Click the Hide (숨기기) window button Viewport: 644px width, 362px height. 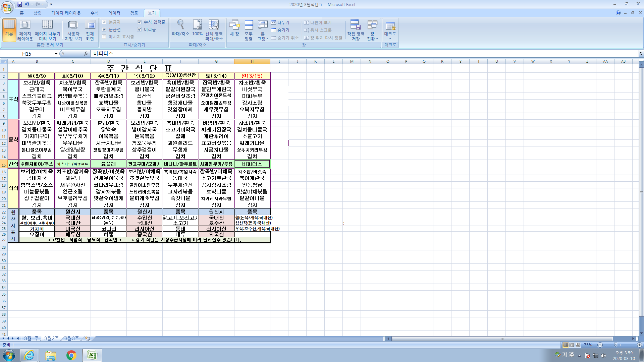coord(280,30)
